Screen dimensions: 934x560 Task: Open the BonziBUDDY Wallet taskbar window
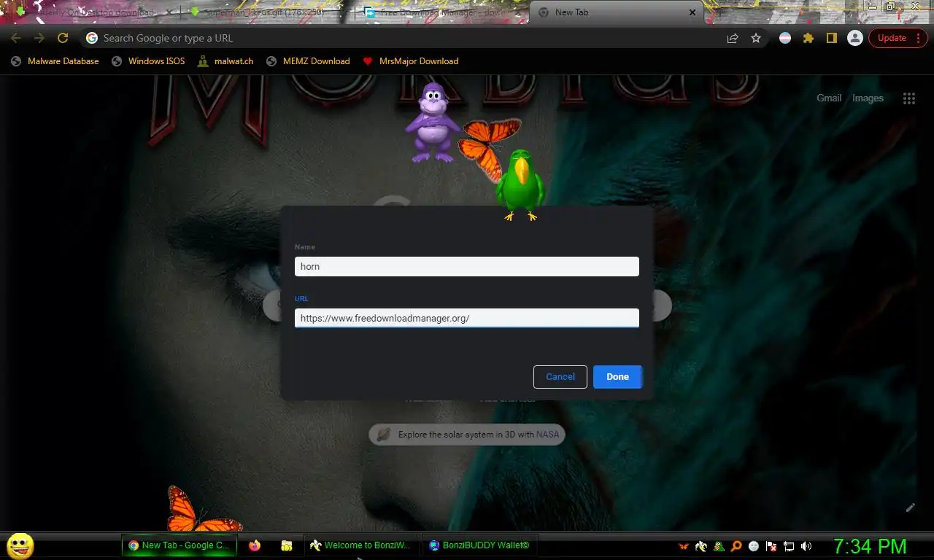(x=479, y=545)
